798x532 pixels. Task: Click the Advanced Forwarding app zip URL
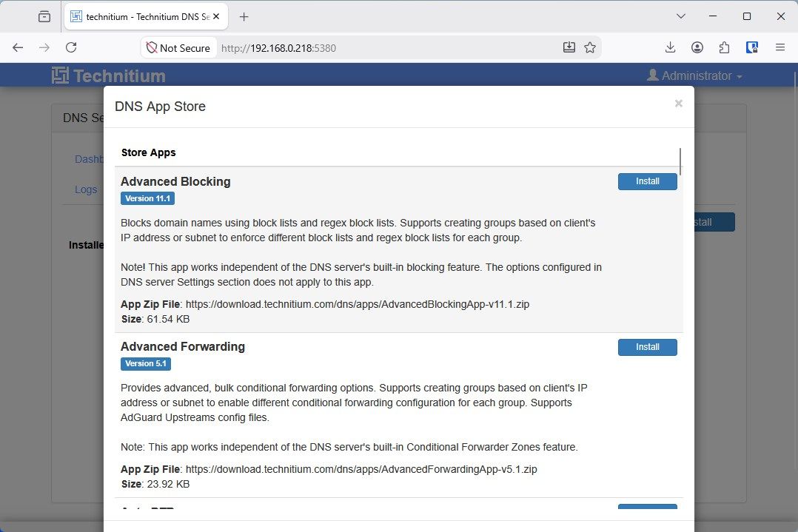[x=361, y=469]
